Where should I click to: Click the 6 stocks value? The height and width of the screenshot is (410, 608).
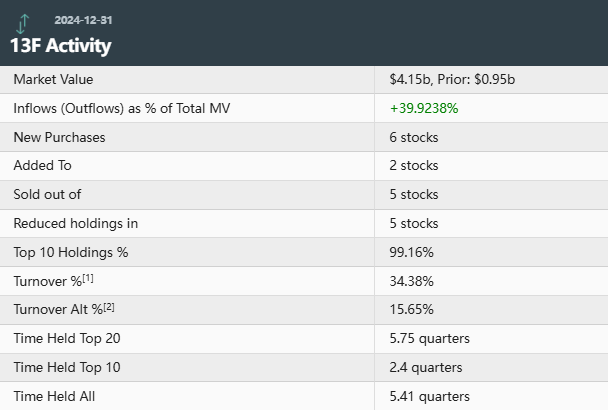414,137
